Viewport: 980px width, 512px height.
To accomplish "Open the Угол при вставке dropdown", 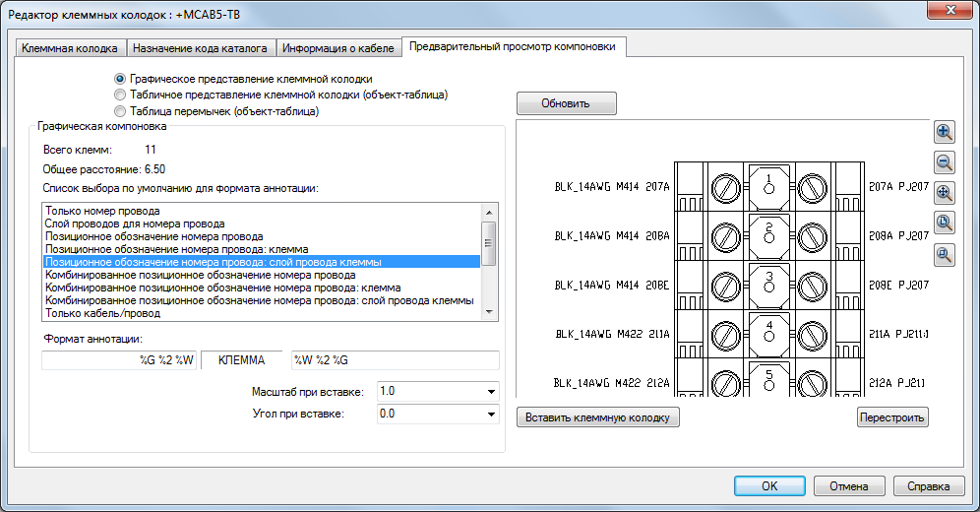I will click(491, 414).
